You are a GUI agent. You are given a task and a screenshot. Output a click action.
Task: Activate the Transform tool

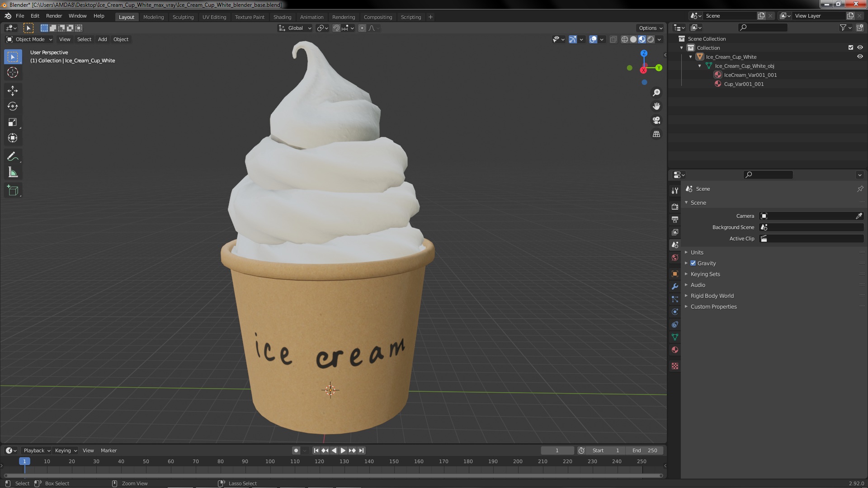pyautogui.click(x=13, y=138)
